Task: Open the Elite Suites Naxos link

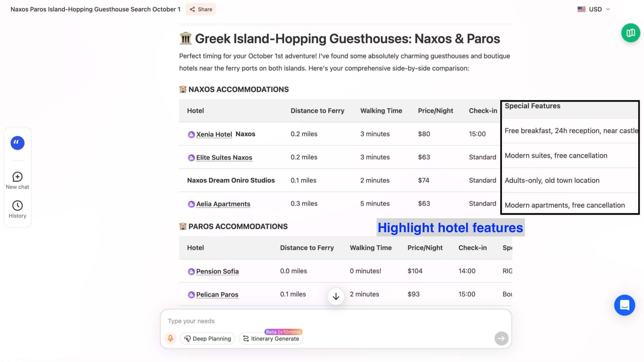Action: click(224, 158)
